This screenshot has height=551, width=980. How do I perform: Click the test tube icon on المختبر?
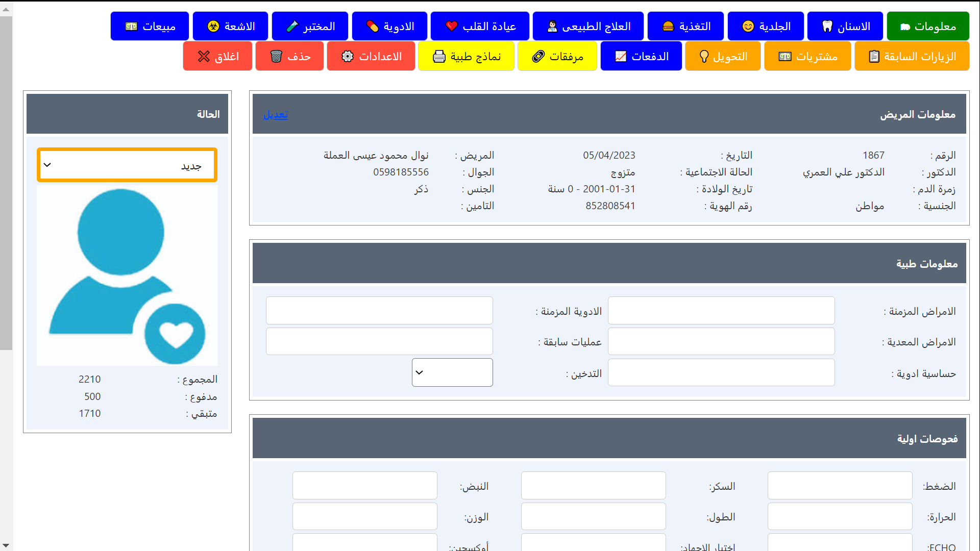point(292,27)
